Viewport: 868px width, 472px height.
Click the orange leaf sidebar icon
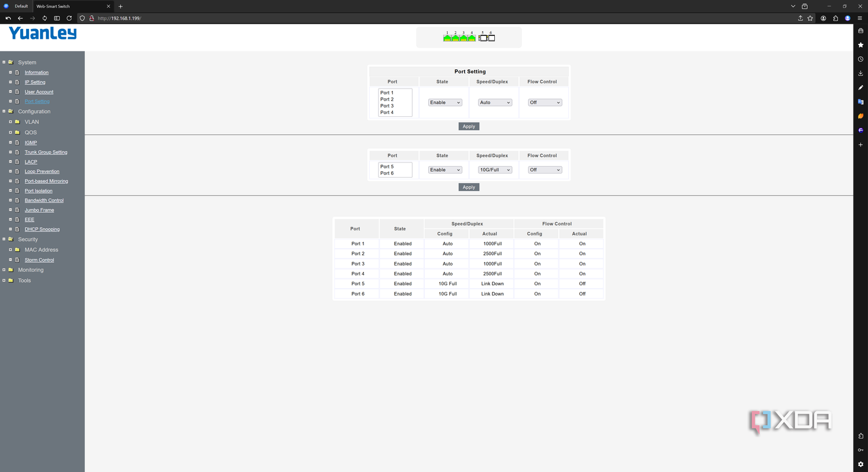[860, 116]
